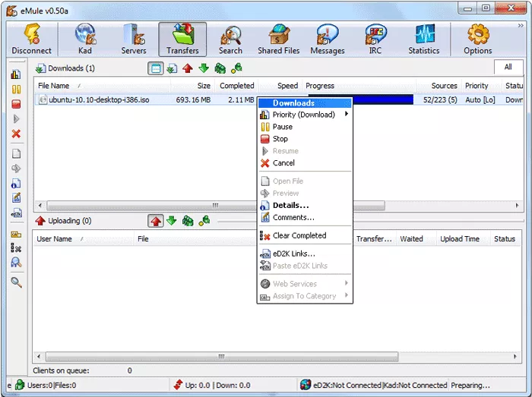Click the green down-arrow icon in Downloads bar
The image size is (532, 397).
(204, 68)
